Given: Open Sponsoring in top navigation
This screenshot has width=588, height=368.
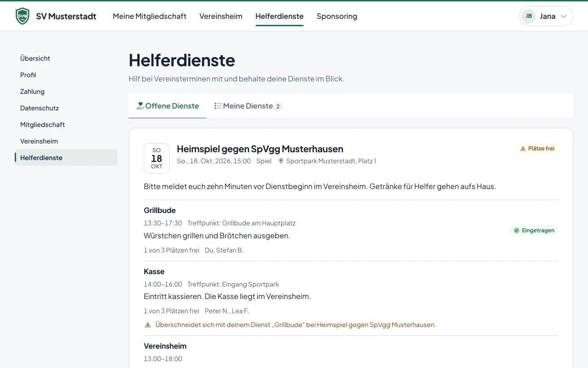Looking at the screenshot, I should pyautogui.click(x=337, y=16).
